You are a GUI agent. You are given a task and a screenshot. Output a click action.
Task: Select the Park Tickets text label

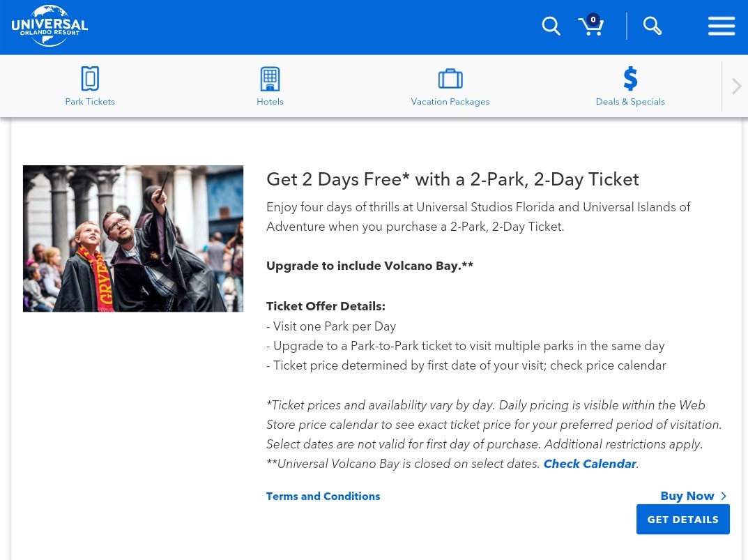tap(90, 102)
